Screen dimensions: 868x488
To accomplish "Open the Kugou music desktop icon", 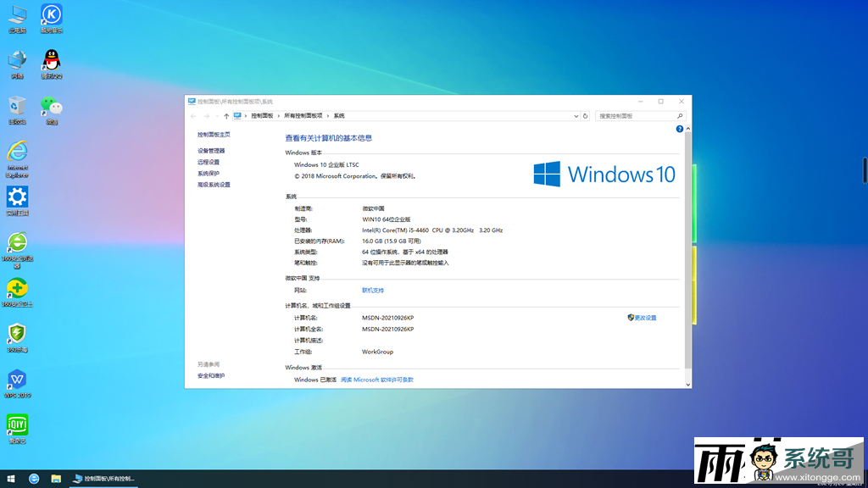I will click(52, 19).
